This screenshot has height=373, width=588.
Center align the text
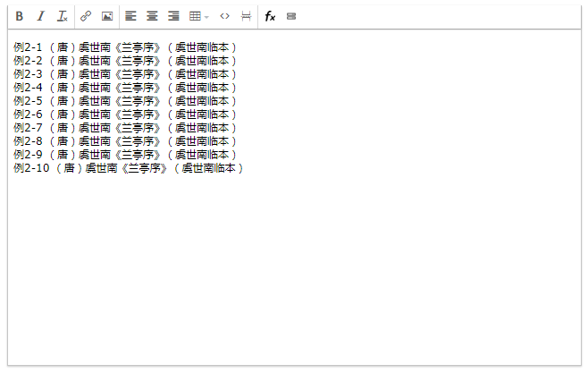click(152, 16)
